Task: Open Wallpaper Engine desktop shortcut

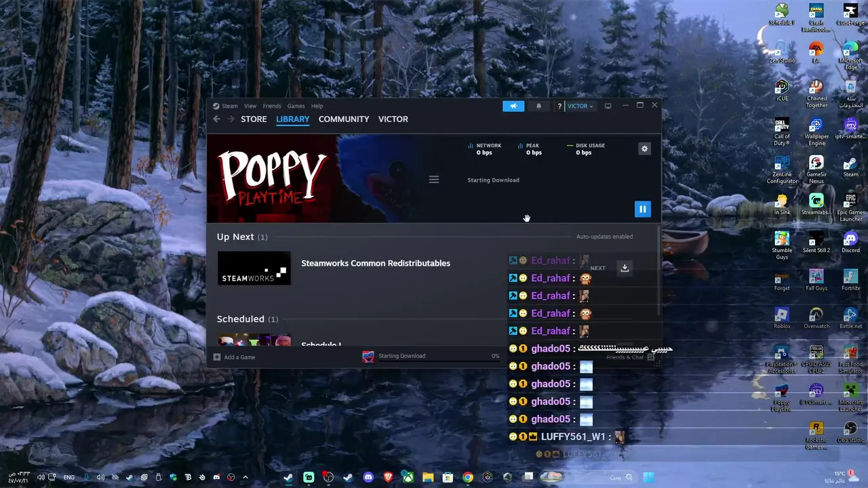Action: coord(816,131)
